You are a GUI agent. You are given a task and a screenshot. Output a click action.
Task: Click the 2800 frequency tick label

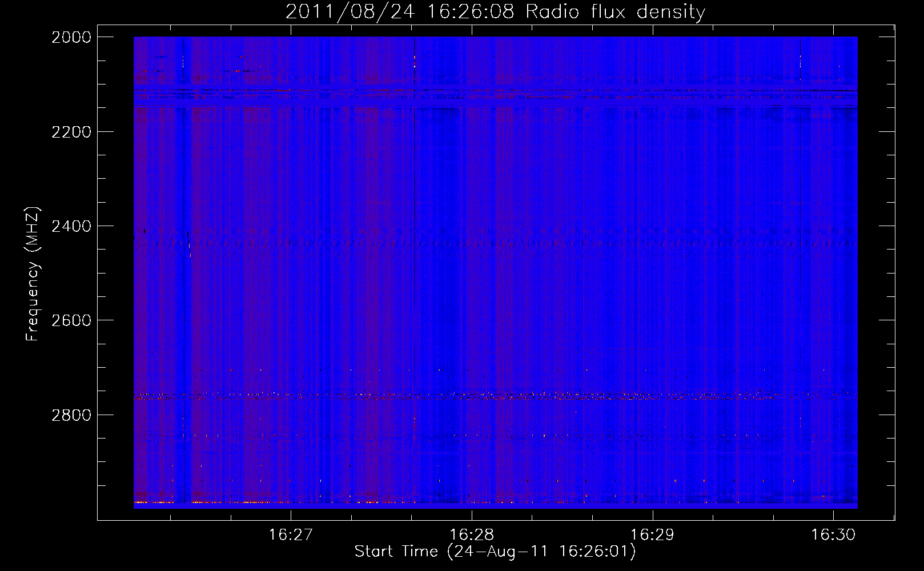click(71, 415)
